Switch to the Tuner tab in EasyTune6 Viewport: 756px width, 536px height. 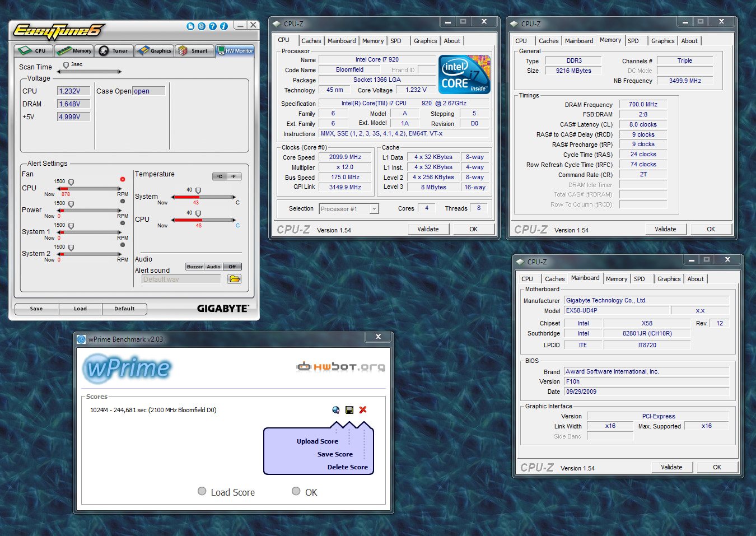tap(114, 50)
